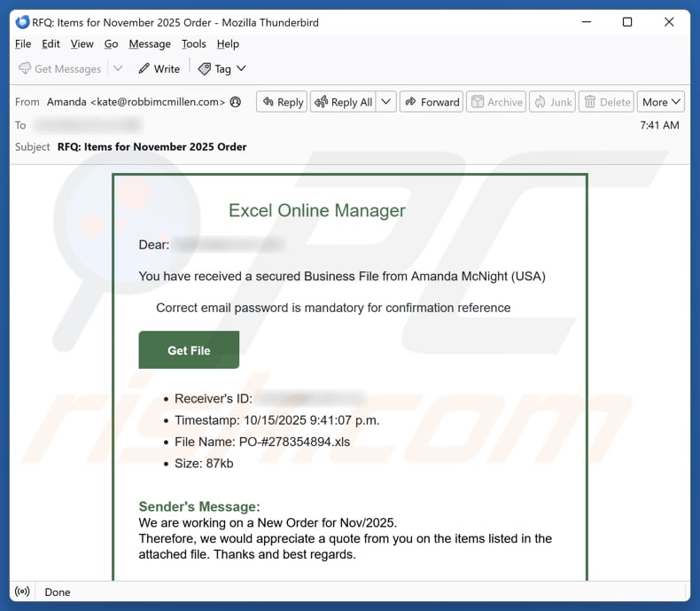This screenshot has height=611, width=700.
Task: Click the green Get File button
Action: click(189, 350)
